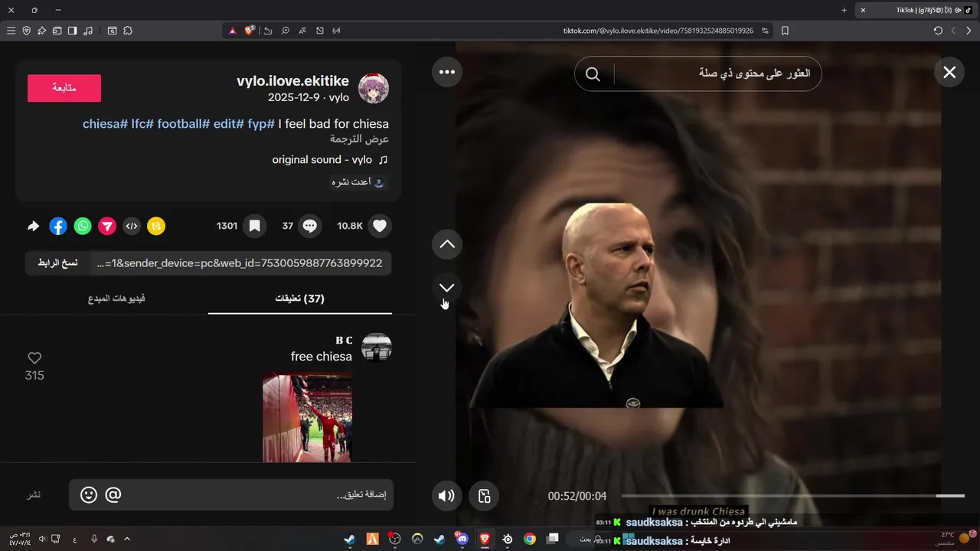
Task: Open more share options arrow
Action: point(33,226)
